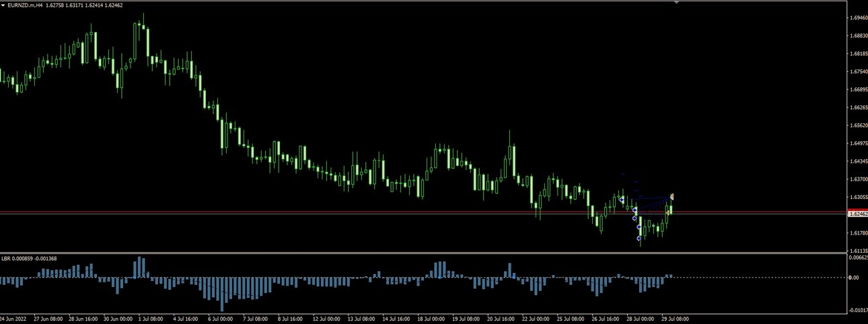Select the 18 Jul 00:00 time label

click(431, 319)
